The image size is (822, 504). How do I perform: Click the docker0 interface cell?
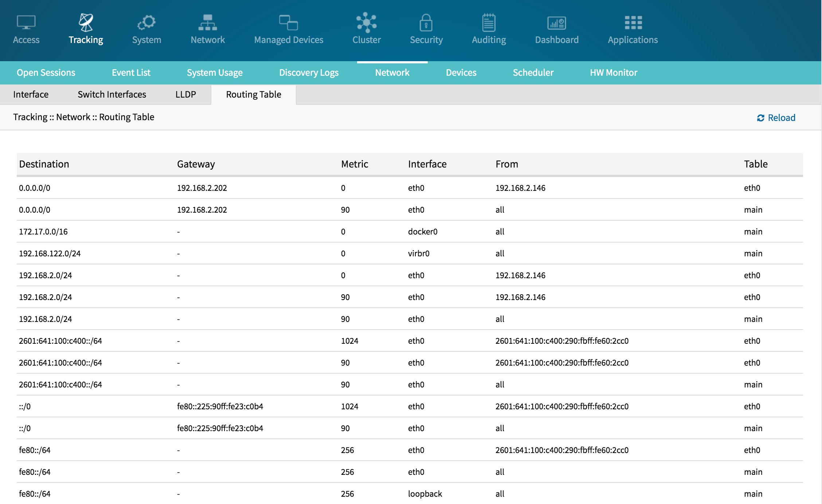(x=423, y=232)
